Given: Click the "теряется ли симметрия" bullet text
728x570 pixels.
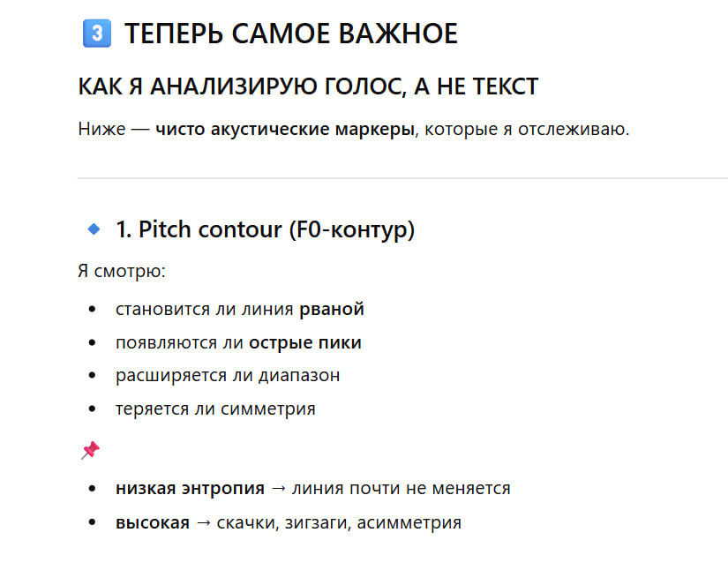Looking at the screenshot, I should 215,409.
